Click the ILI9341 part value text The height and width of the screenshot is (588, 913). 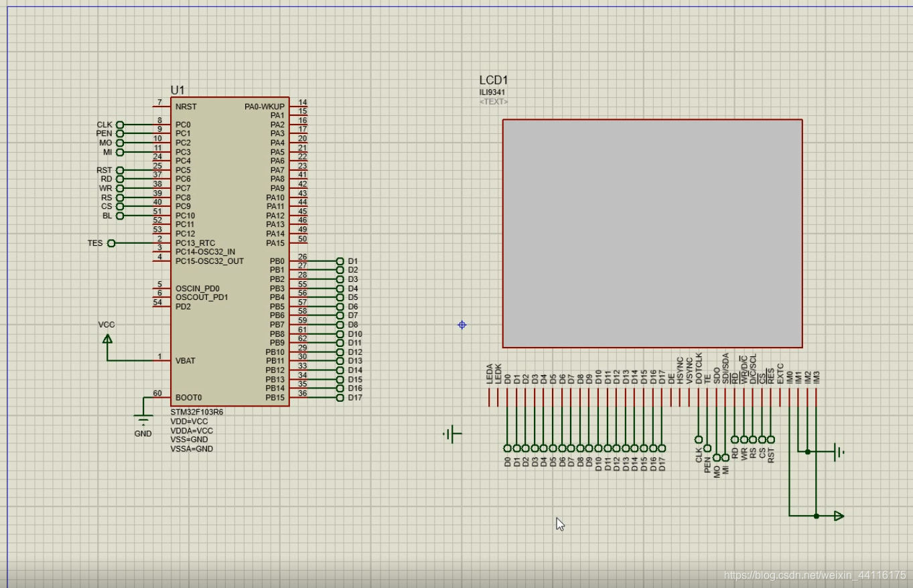[x=492, y=92]
